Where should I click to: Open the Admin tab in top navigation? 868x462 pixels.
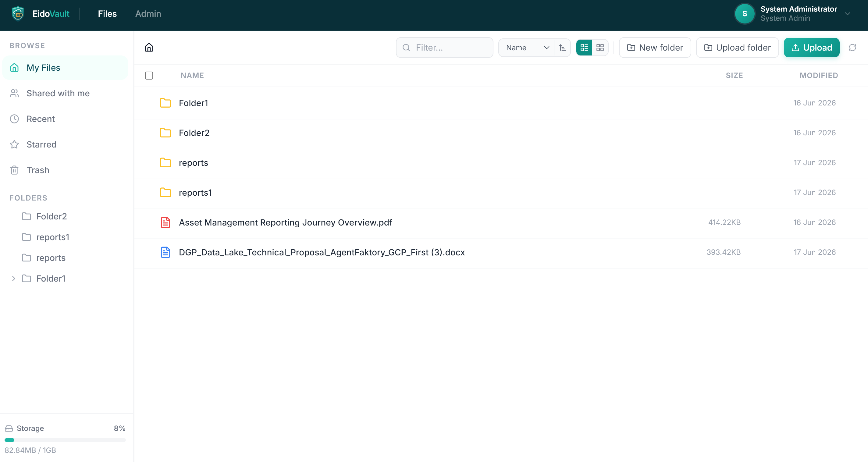[x=148, y=14]
